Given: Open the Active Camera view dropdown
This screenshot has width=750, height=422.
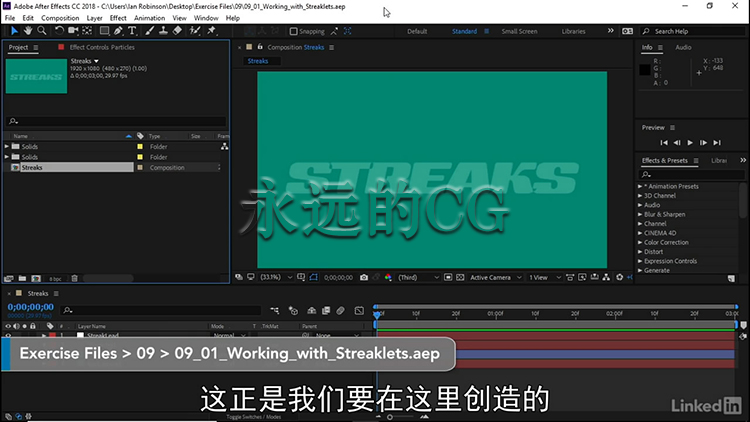Looking at the screenshot, I should [495, 278].
